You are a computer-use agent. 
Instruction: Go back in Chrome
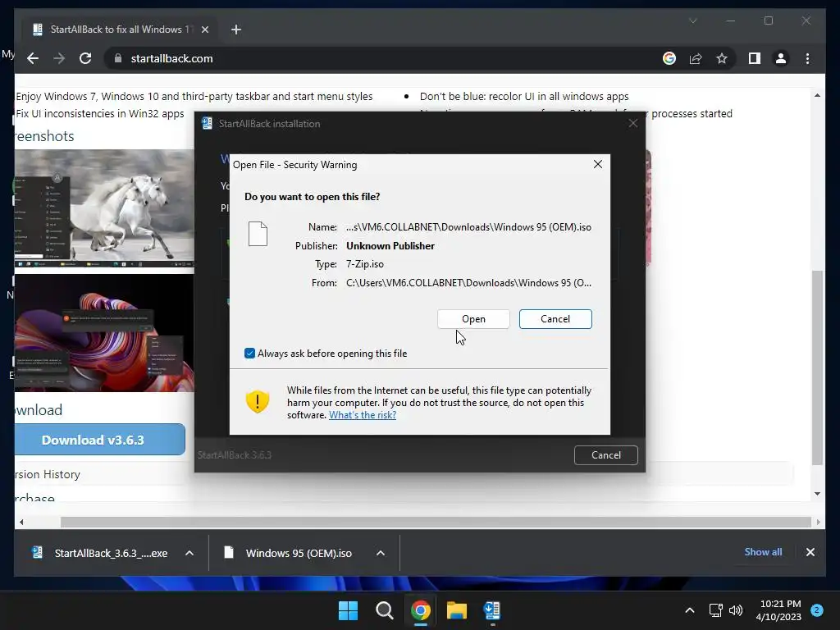click(33, 58)
